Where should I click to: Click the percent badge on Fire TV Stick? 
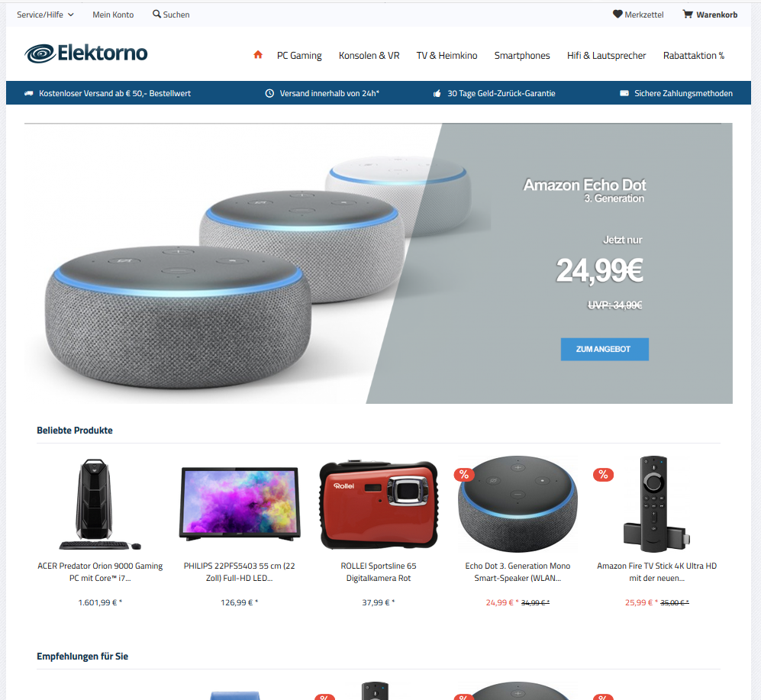coord(603,474)
